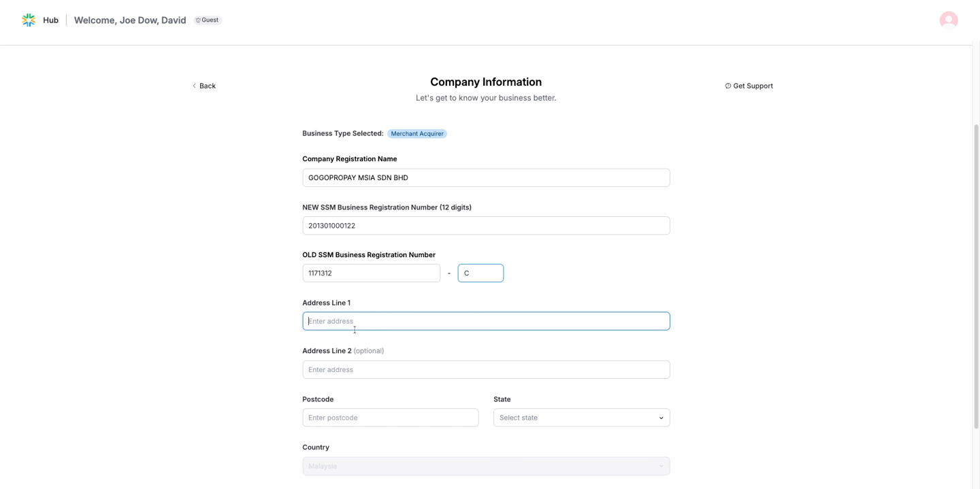980x489 pixels.
Task: Click the Welcome, Joe Dow, David header text
Action: (x=130, y=20)
